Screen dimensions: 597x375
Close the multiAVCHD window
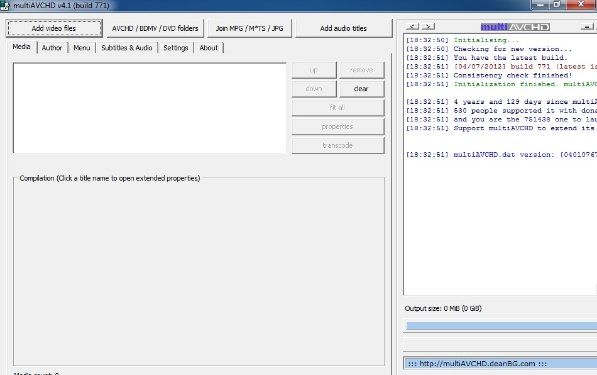coord(581,4)
